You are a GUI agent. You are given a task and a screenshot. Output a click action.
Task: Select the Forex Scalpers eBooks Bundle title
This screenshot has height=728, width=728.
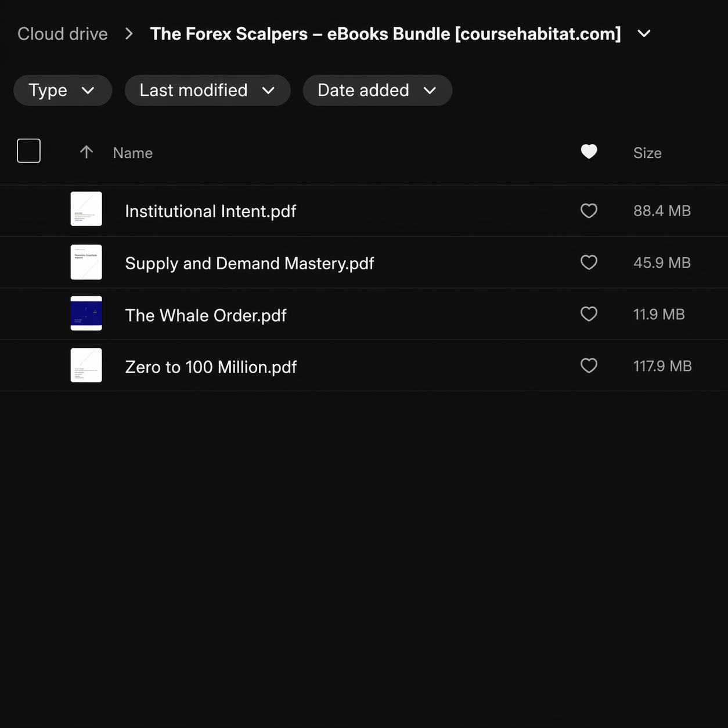[385, 34]
